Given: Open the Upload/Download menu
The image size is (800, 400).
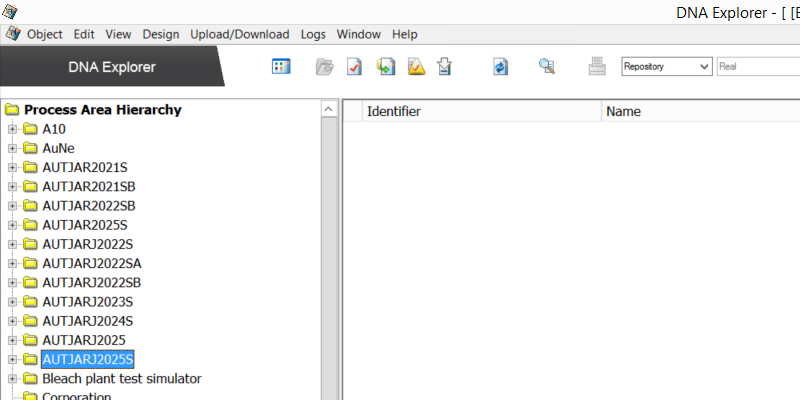Looking at the screenshot, I should tap(239, 34).
